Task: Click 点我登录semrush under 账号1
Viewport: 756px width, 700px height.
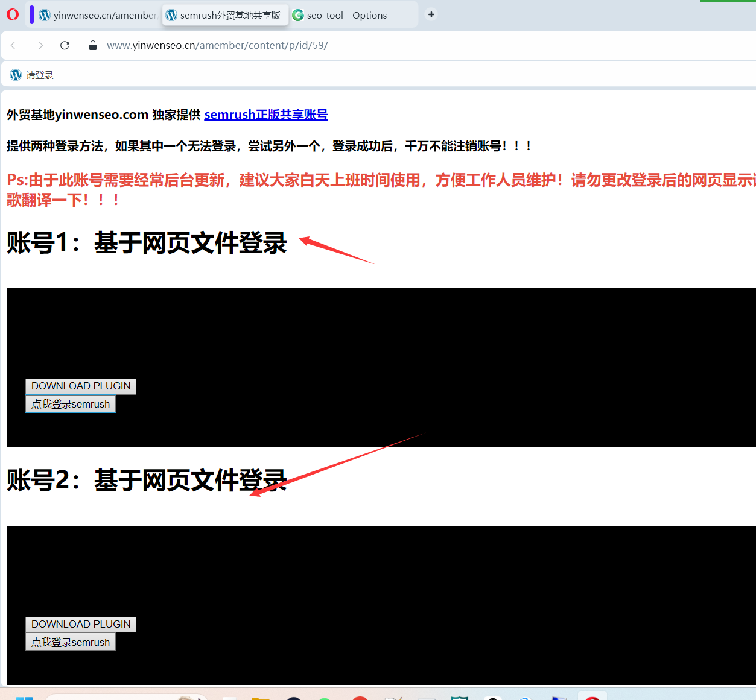Action: coord(70,404)
